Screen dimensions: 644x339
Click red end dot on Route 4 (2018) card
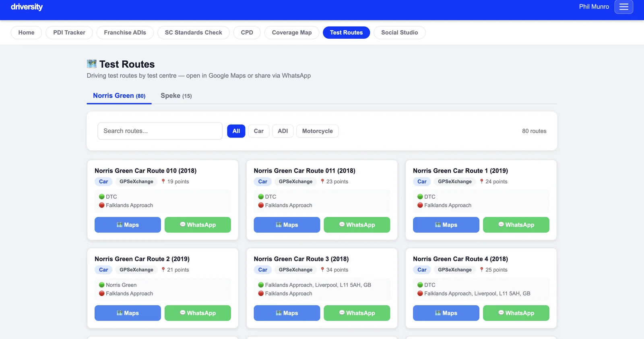point(420,293)
